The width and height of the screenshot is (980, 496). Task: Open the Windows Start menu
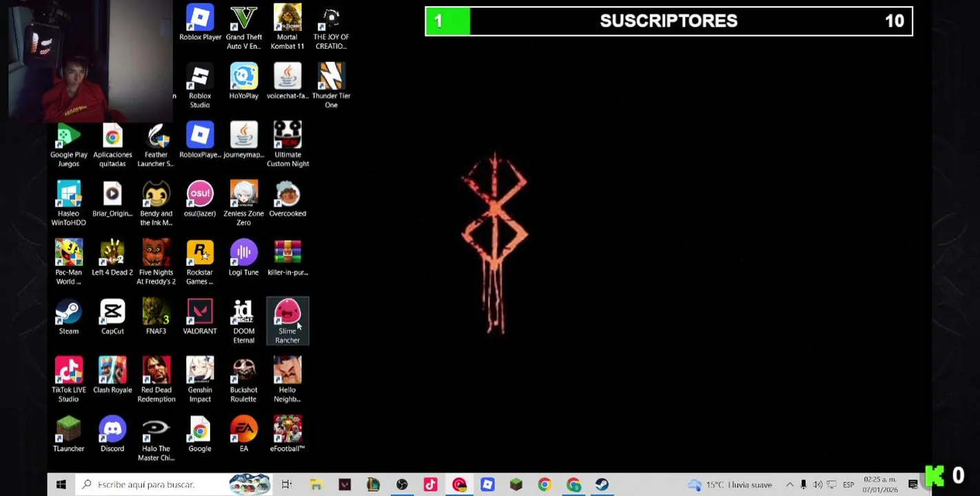61,484
